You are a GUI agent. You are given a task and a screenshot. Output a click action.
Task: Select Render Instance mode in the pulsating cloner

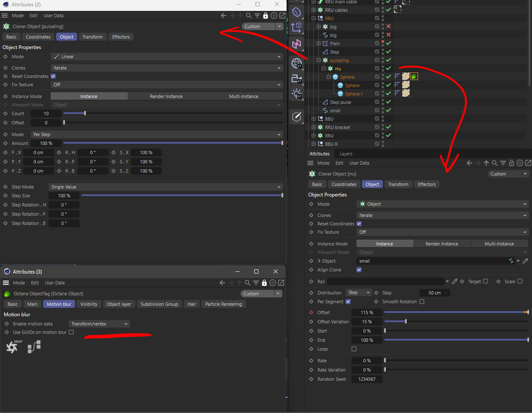coord(166,96)
